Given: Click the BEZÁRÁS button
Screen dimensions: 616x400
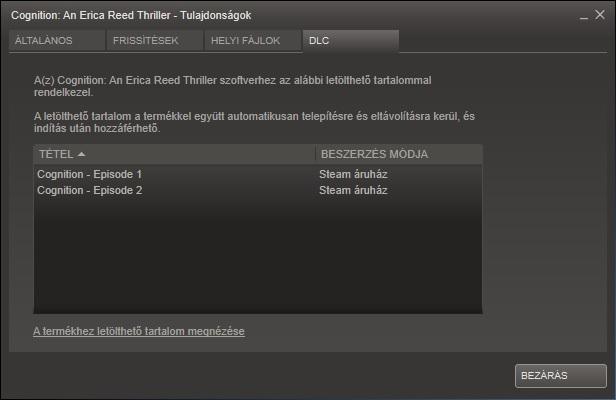Looking at the screenshot, I should (561, 376).
